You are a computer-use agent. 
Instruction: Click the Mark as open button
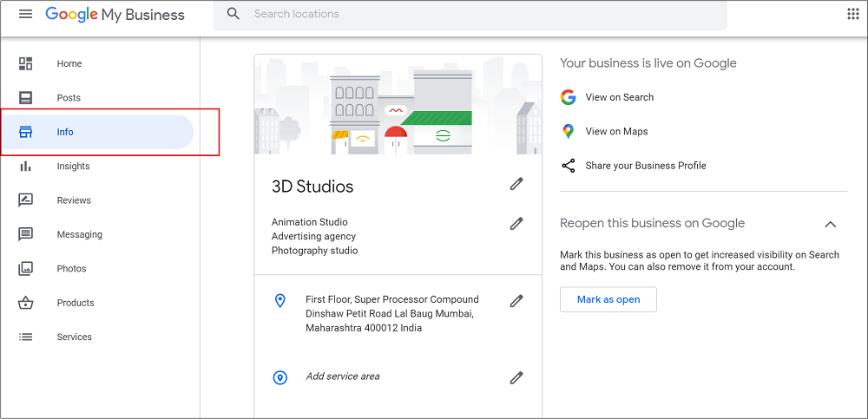[x=608, y=299]
